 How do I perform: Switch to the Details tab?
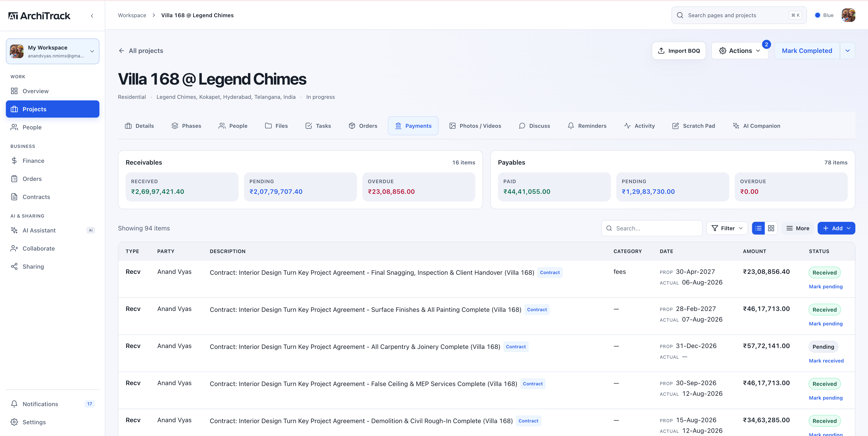(x=139, y=126)
